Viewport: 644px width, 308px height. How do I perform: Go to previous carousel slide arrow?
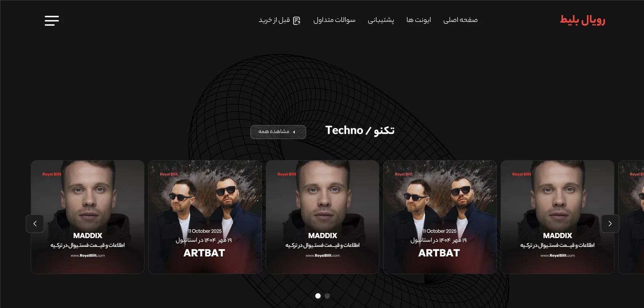click(35, 224)
